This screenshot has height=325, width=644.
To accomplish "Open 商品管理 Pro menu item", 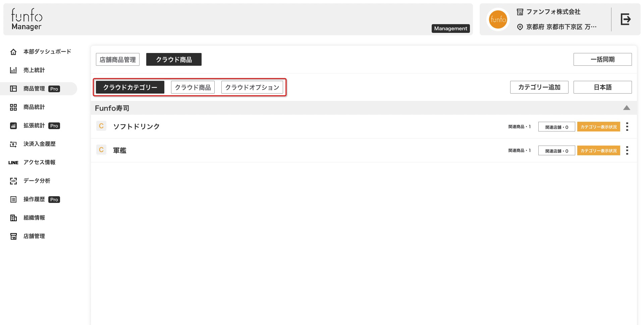I will tap(39, 89).
